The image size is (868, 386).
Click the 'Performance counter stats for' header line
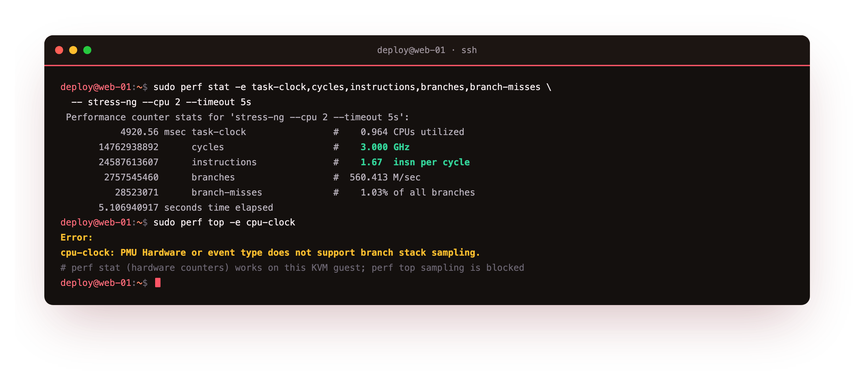pos(237,117)
